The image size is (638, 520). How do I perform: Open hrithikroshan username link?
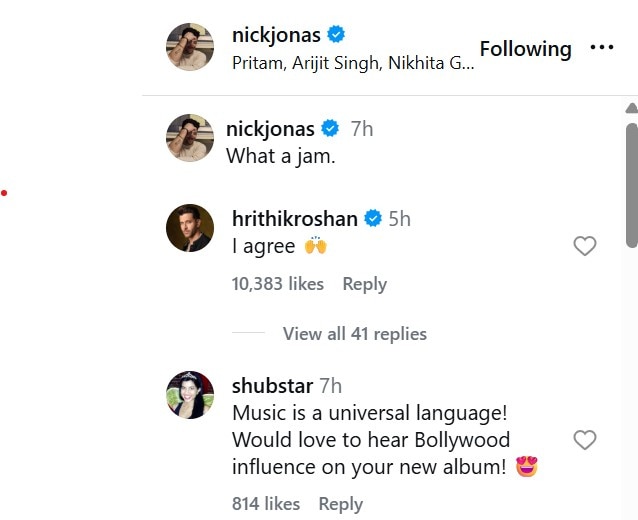295,219
